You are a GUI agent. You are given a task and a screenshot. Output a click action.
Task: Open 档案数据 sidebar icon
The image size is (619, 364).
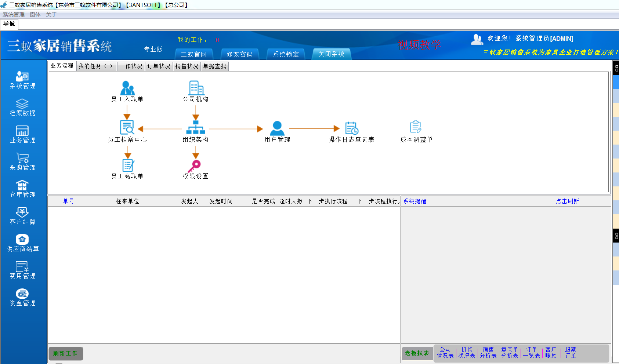tap(22, 103)
